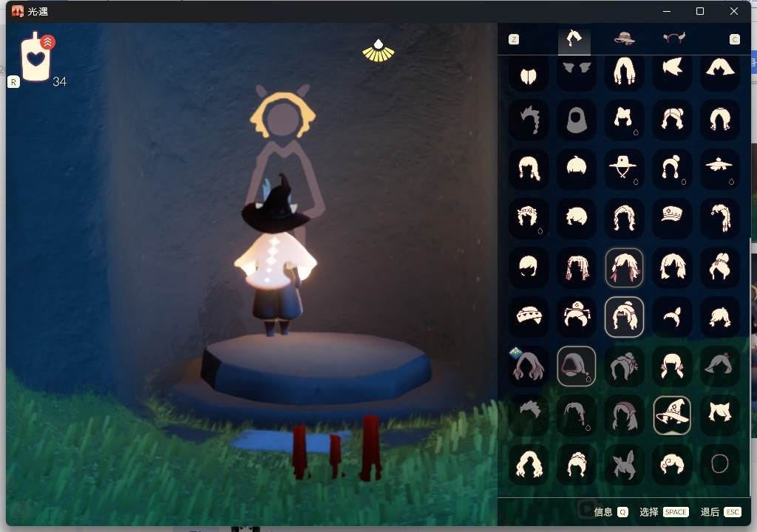The height and width of the screenshot is (532, 757).
Task: Choose the long hair with pink tassel braids
Action: click(577, 267)
